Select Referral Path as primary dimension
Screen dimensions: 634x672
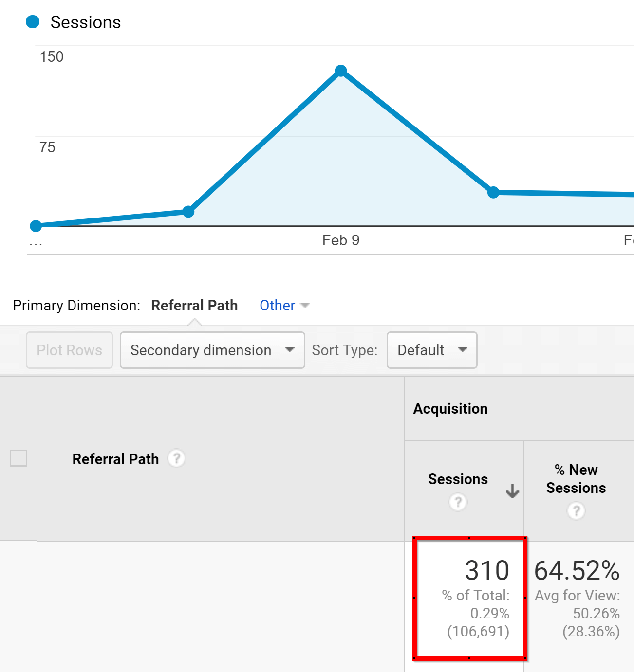coord(194,305)
